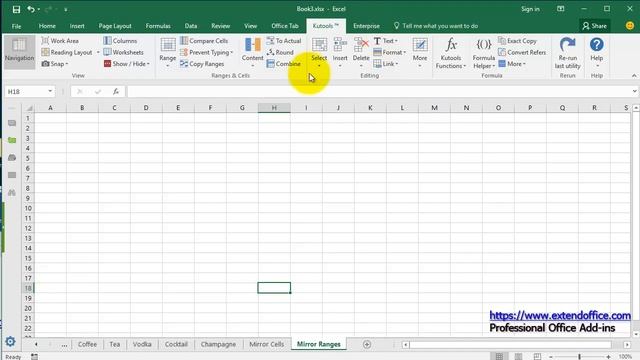This screenshot has height=360, width=640.
Task: Click the Tell me what you want box
Action: pyautogui.click(x=436, y=26)
